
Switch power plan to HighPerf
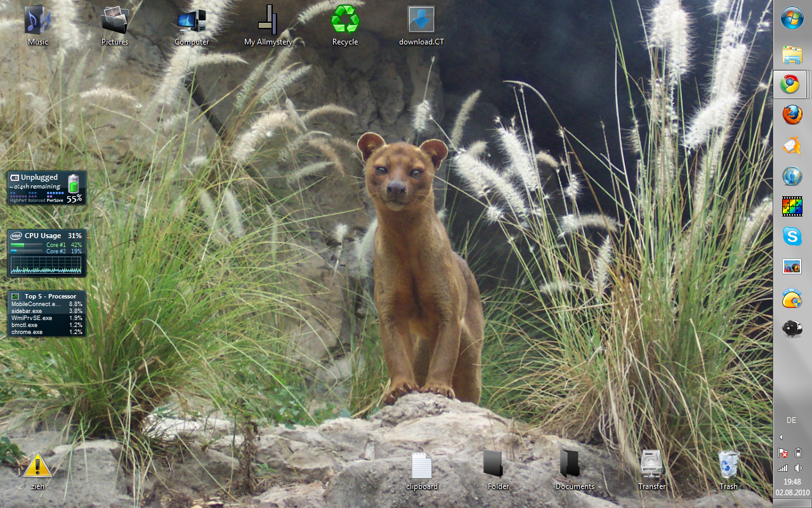coord(18,201)
